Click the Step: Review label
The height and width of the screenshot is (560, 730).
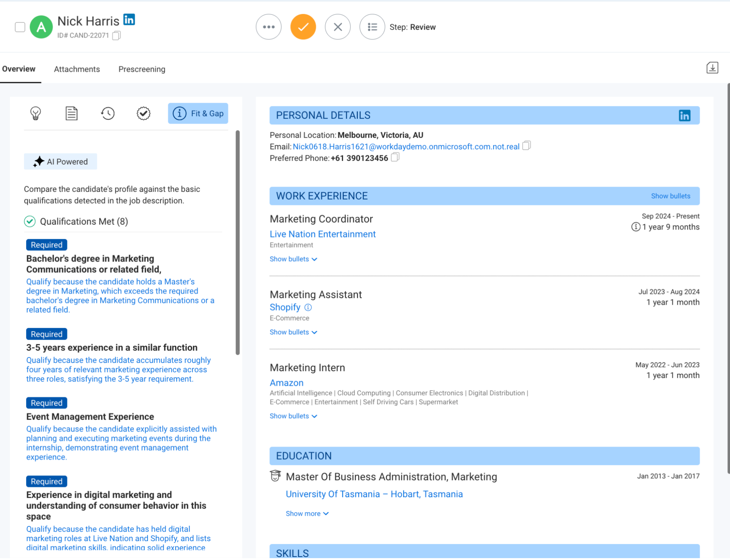[x=412, y=27]
